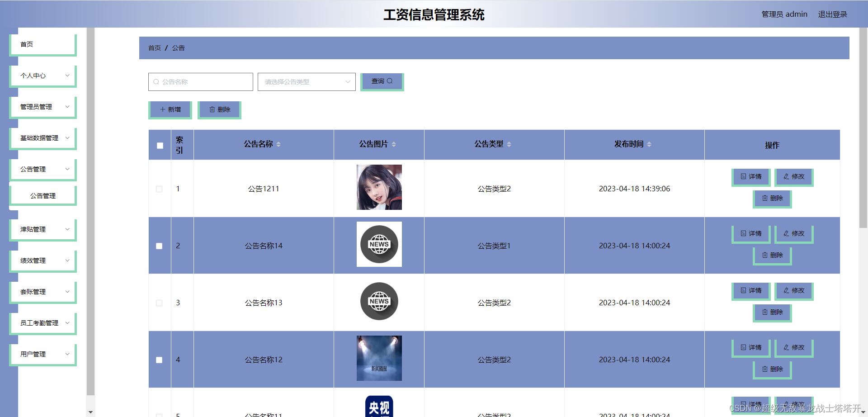Open 请选择公告类型 dropdown

tap(307, 82)
